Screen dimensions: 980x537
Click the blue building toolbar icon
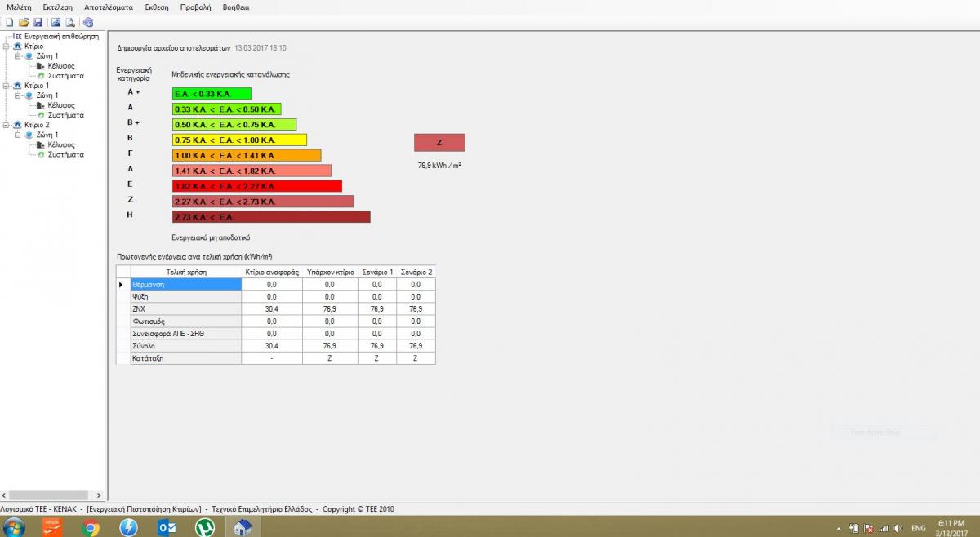[x=88, y=22]
